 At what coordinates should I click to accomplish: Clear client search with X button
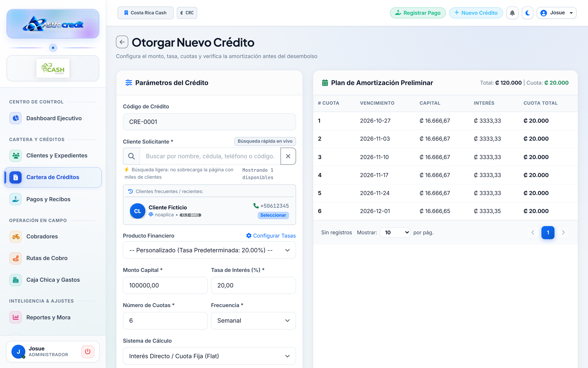pyautogui.click(x=288, y=156)
